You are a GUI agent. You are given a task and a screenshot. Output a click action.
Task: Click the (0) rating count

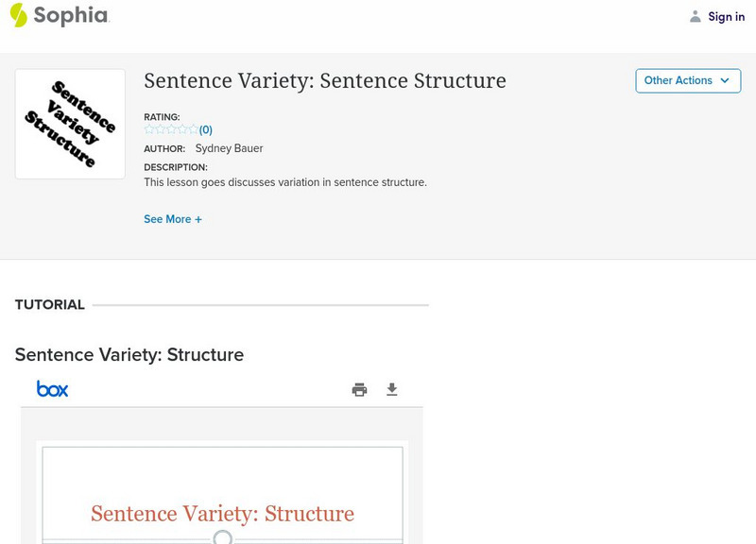(206, 130)
